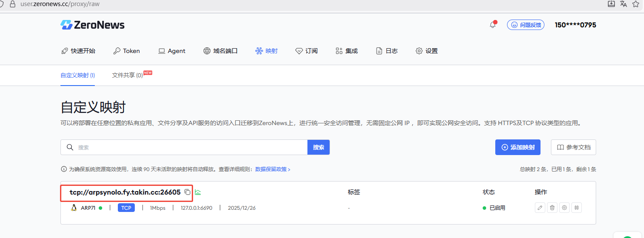
Task: Open the account menu 150****0795
Action: (575, 25)
